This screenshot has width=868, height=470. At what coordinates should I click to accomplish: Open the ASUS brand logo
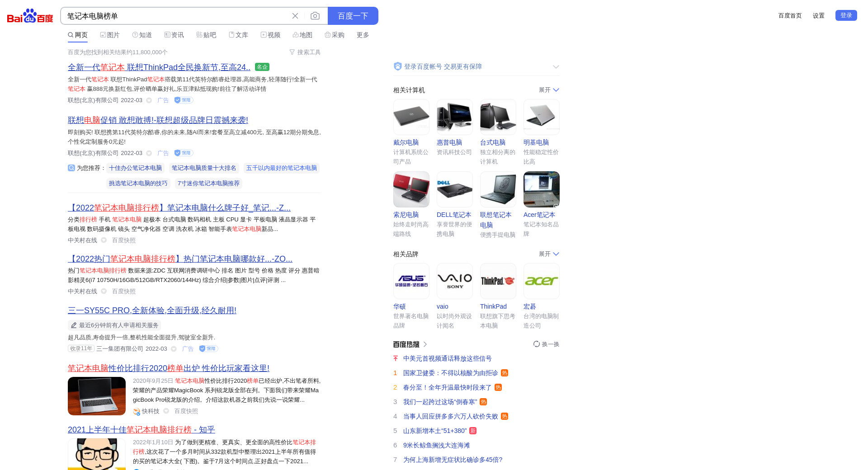point(411,281)
